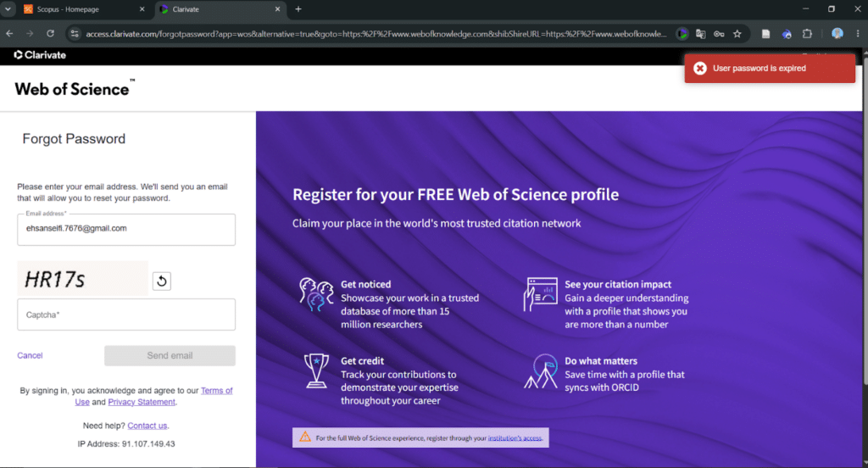
Task: Go back to previous page
Action: pos(9,34)
